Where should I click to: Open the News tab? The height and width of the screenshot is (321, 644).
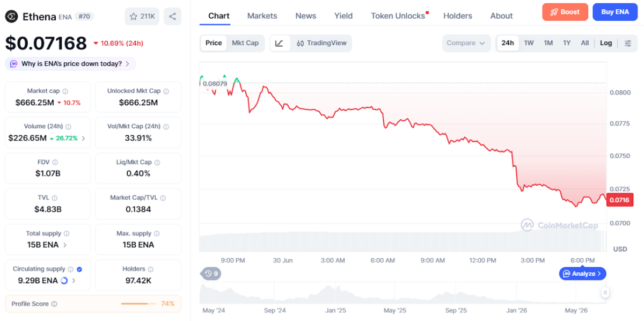coord(306,16)
